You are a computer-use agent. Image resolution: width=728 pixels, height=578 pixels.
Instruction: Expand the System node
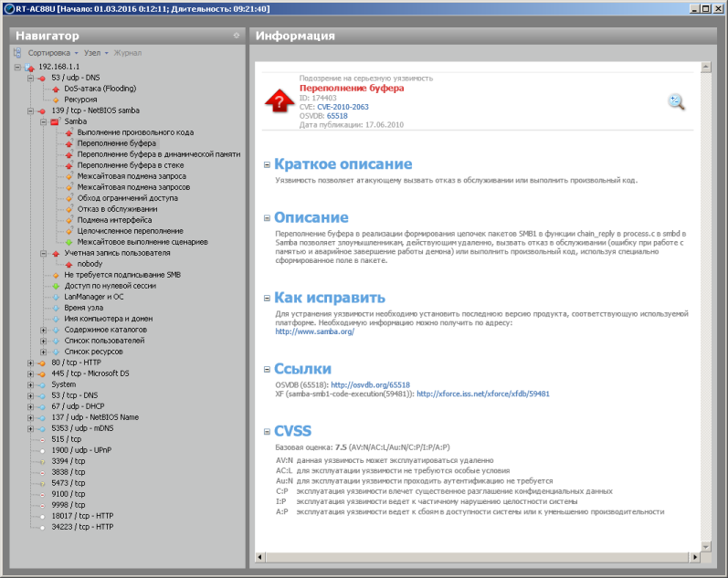[30, 384]
